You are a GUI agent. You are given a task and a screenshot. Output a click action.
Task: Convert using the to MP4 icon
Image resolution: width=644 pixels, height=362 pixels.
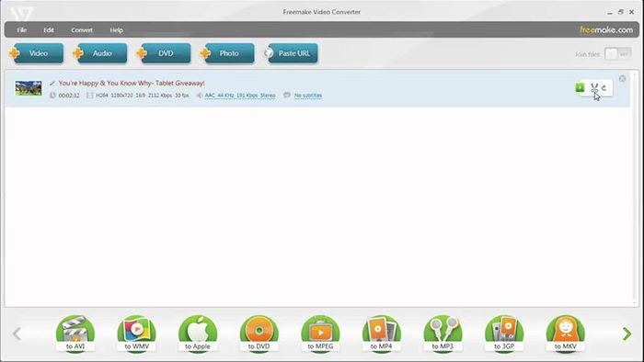pos(382,334)
